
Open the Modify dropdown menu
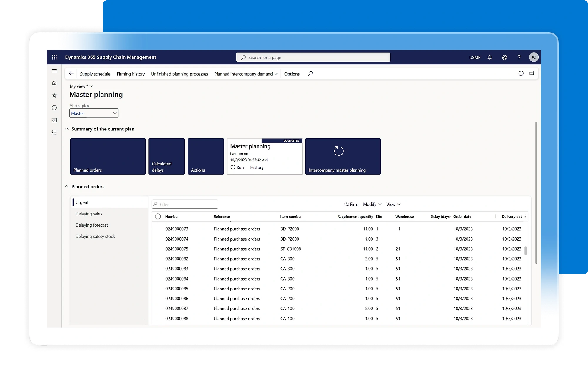372,204
